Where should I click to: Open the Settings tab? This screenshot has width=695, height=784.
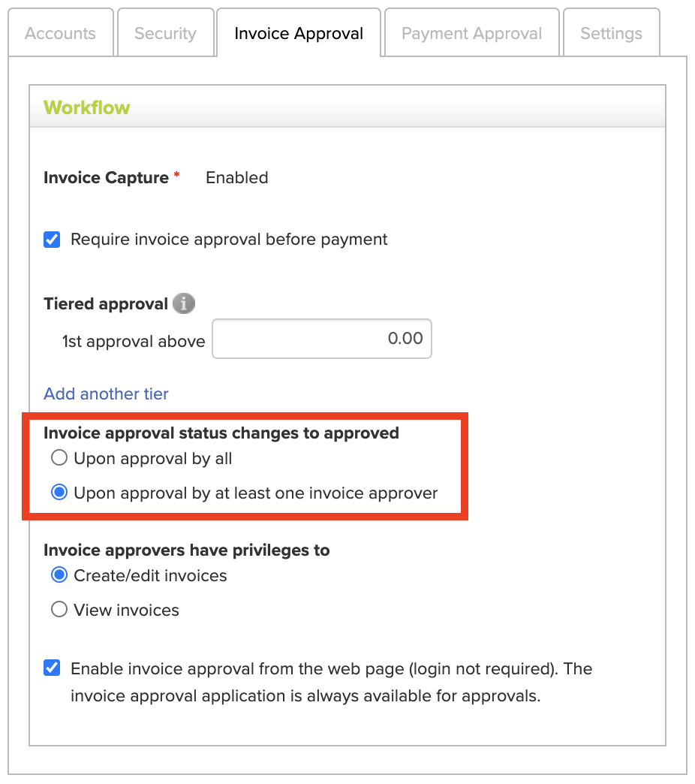click(611, 33)
